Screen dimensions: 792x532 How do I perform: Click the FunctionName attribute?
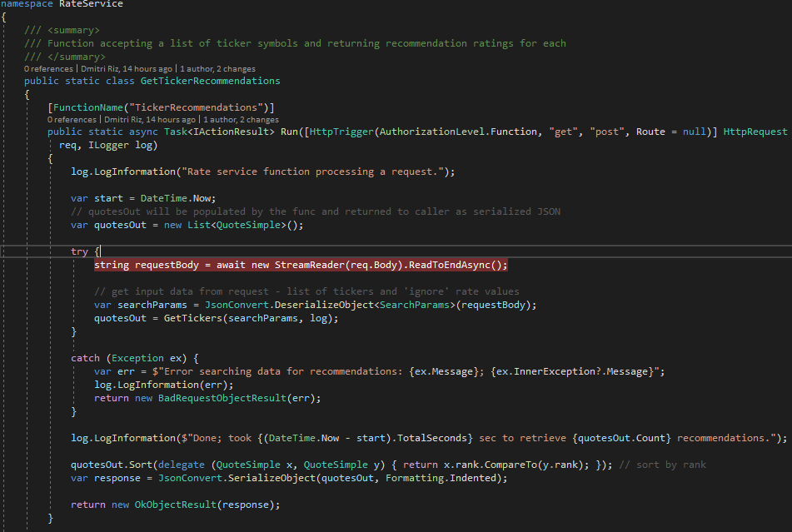[x=88, y=107]
